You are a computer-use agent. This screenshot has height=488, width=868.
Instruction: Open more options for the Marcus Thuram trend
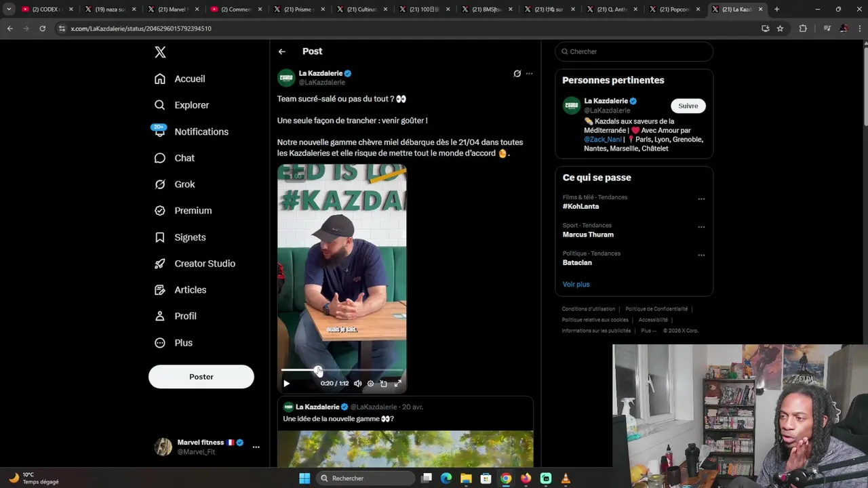701,227
